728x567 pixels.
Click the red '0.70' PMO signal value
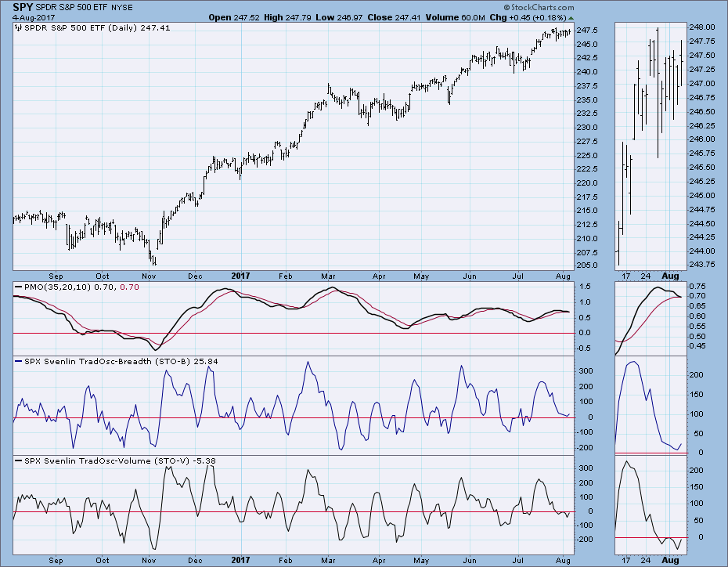pyautogui.click(x=129, y=287)
